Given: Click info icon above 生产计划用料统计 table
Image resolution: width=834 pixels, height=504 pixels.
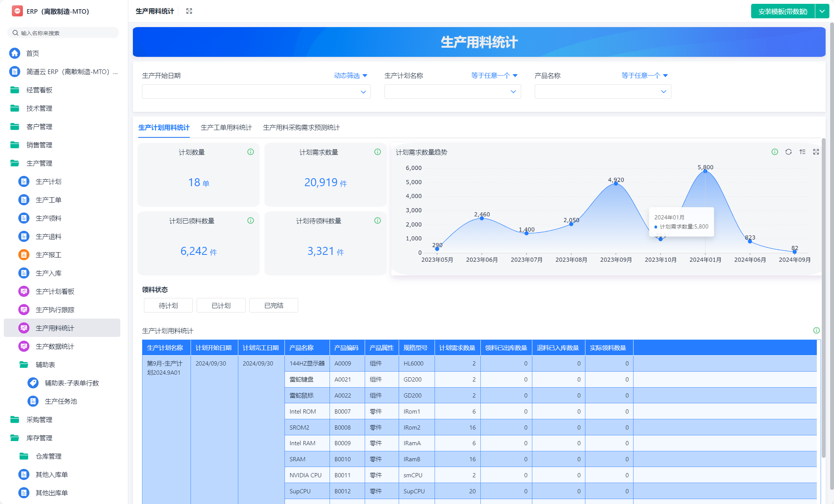Looking at the screenshot, I should tap(816, 330).
